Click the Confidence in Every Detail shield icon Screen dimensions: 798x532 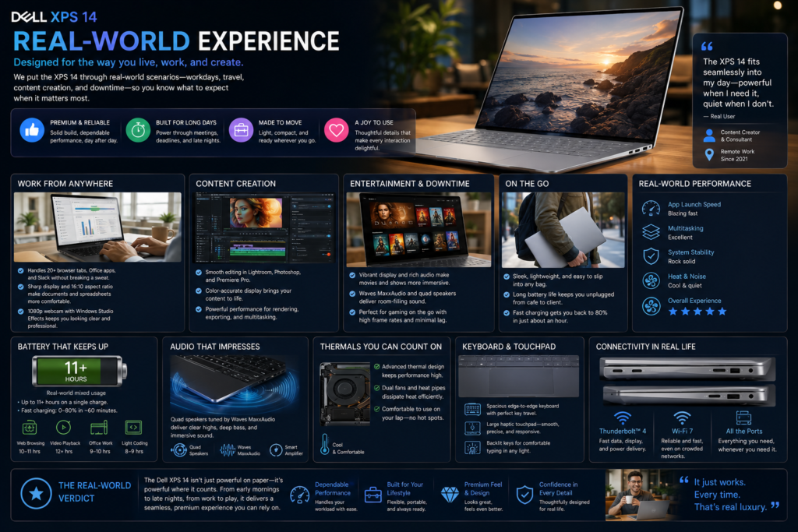coord(524,495)
